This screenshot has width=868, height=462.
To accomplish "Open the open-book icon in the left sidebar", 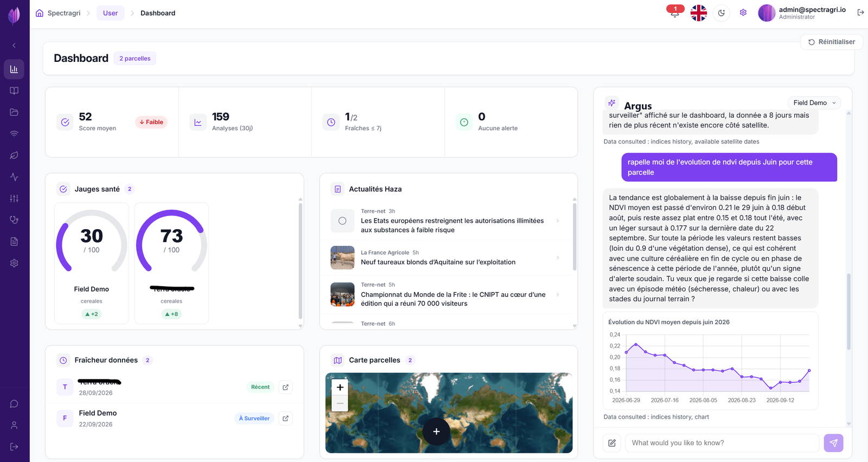I will pyautogui.click(x=14, y=91).
